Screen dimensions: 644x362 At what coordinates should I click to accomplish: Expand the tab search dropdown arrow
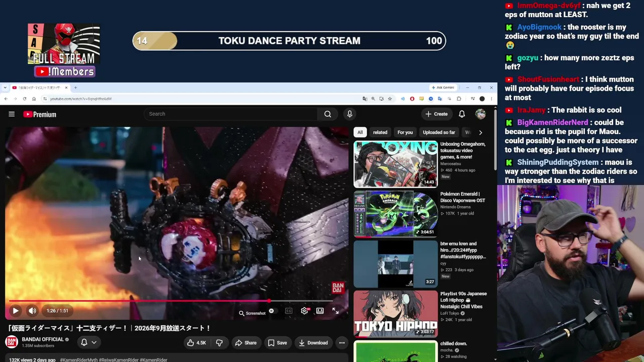pyautogui.click(x=5, y=87)
